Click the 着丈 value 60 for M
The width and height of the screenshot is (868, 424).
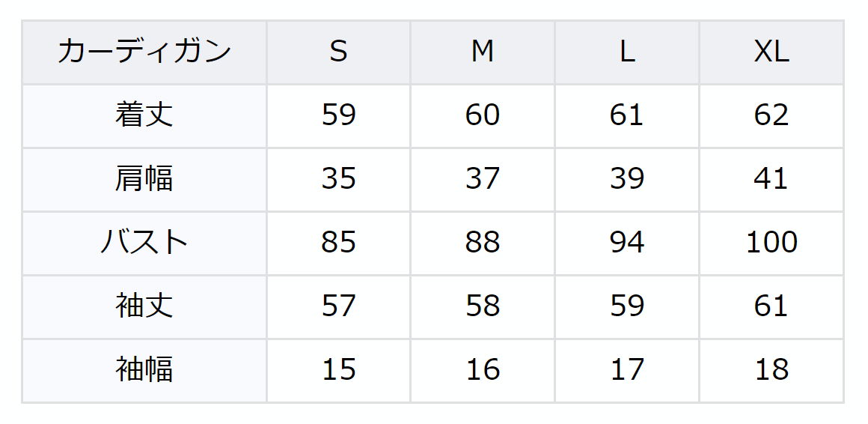coord(483,115)
